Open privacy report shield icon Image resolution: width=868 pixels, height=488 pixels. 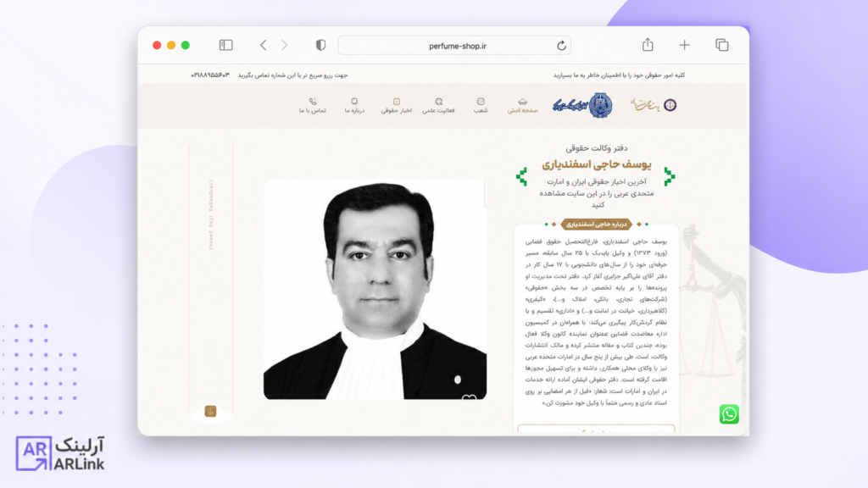click(320, 46)
